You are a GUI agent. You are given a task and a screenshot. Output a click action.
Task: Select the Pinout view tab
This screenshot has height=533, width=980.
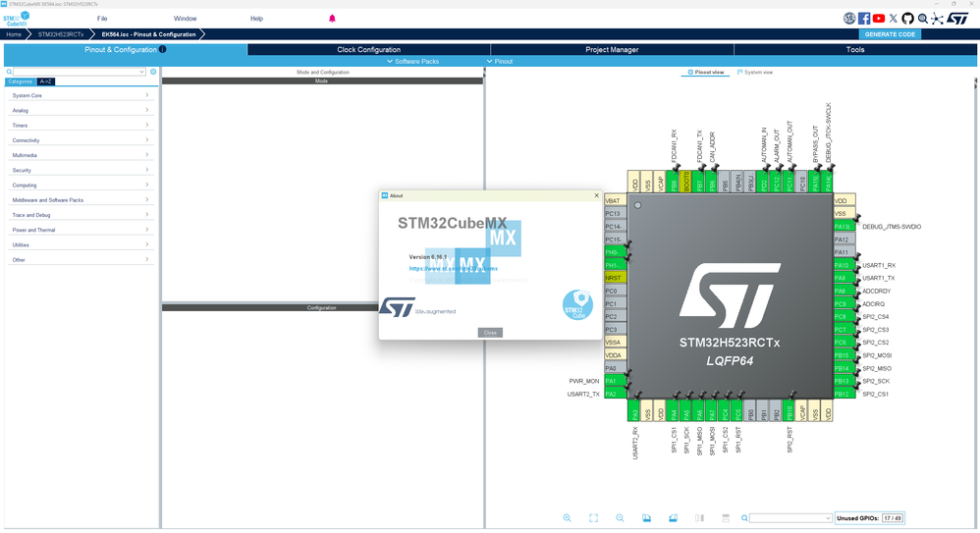(x=706, y=73)
